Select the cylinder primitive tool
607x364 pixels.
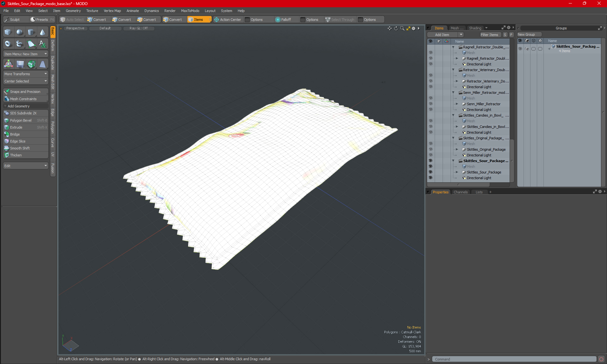[x=31, y=32]
